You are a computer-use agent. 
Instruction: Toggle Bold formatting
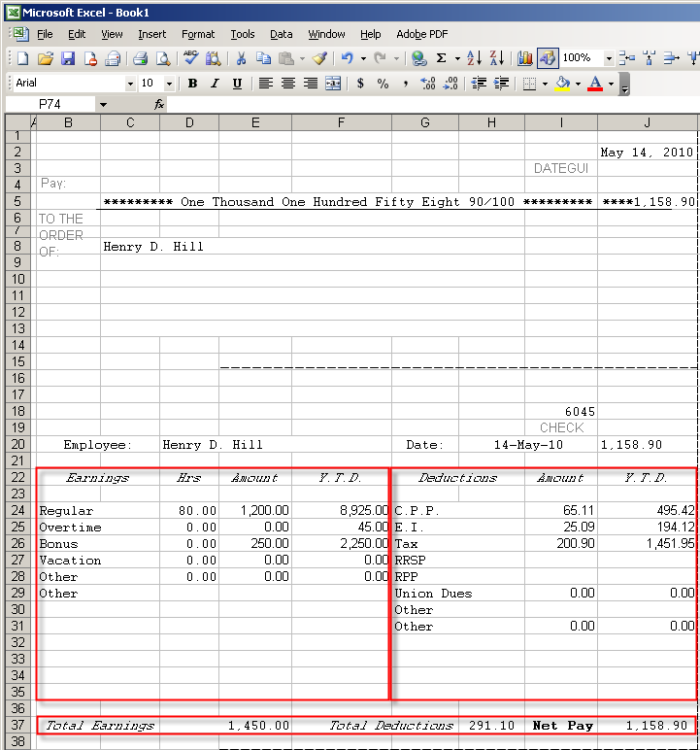[x=192, y=84]
